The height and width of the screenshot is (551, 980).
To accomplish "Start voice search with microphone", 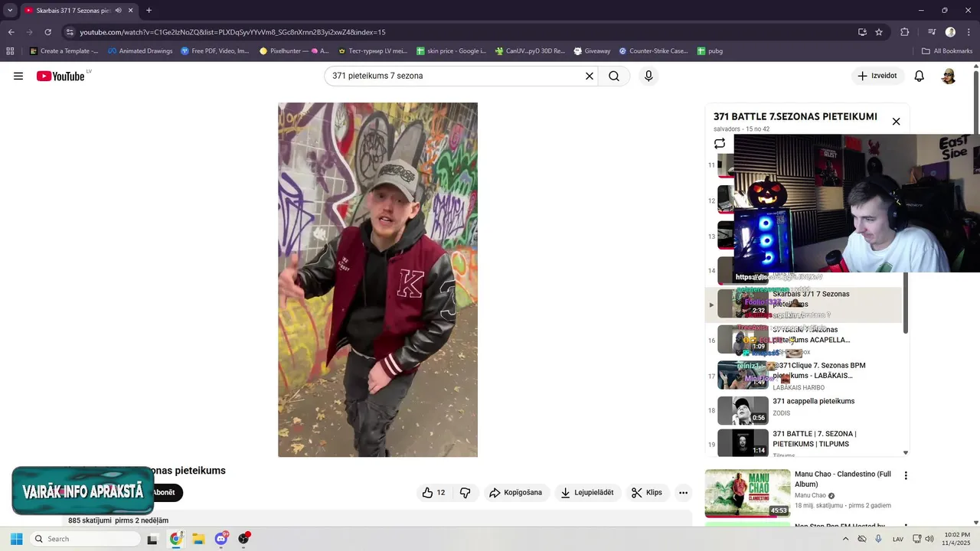I will [648, 76].
